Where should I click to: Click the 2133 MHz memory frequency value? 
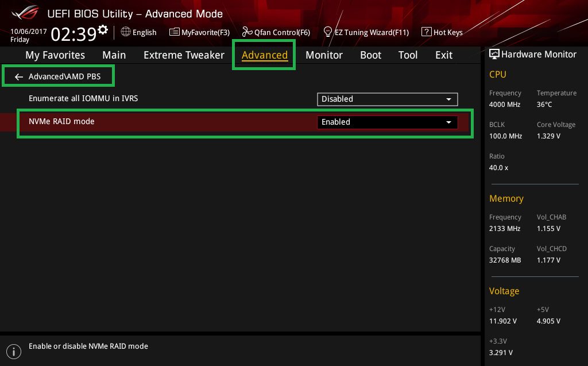pyautogui.click(x=504, y=229)
